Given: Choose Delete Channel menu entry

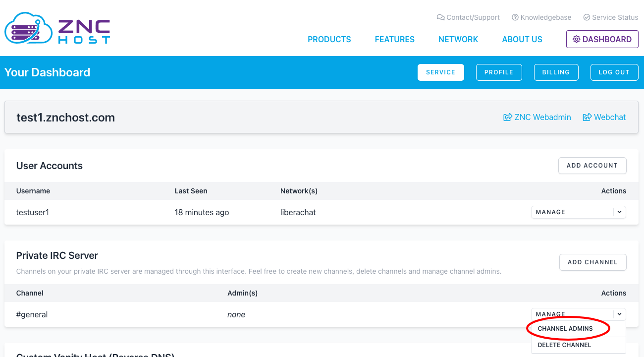Looking at the screenshot, I should [564, 345].
